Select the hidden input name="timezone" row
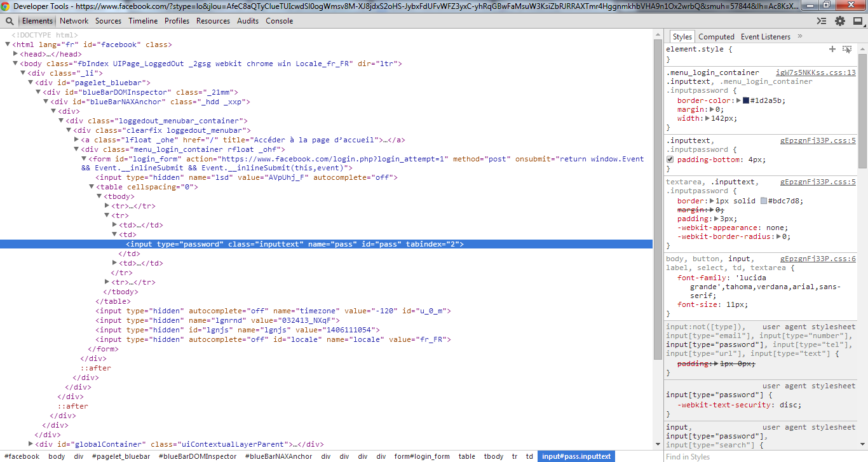868x462 pixels. pos(273,311)
